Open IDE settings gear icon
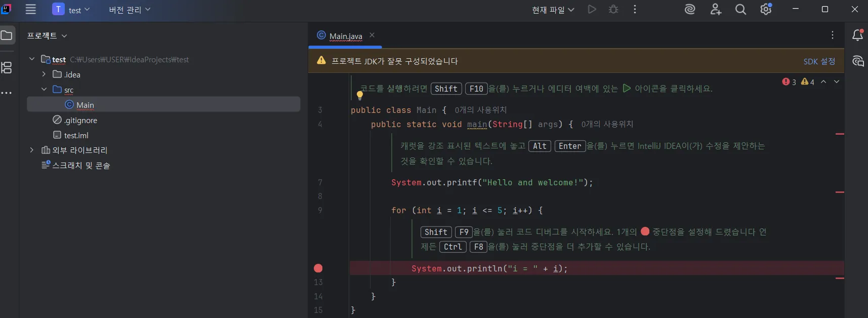 (766, 10)
